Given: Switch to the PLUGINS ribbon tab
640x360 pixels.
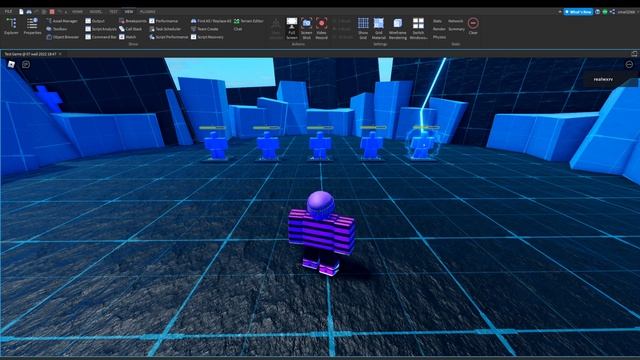Looking at the screenshot, I should 147,11.
